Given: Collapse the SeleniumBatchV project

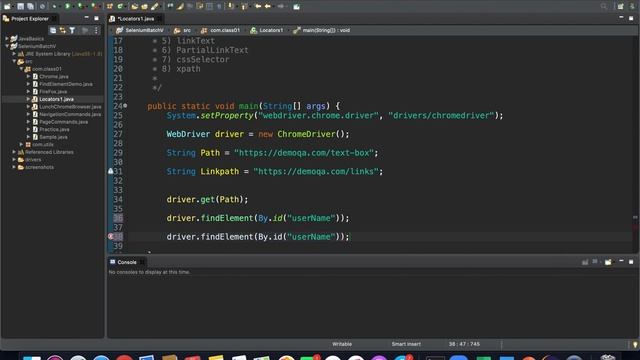Looking at the screenshot, I should tap(7, 46).
